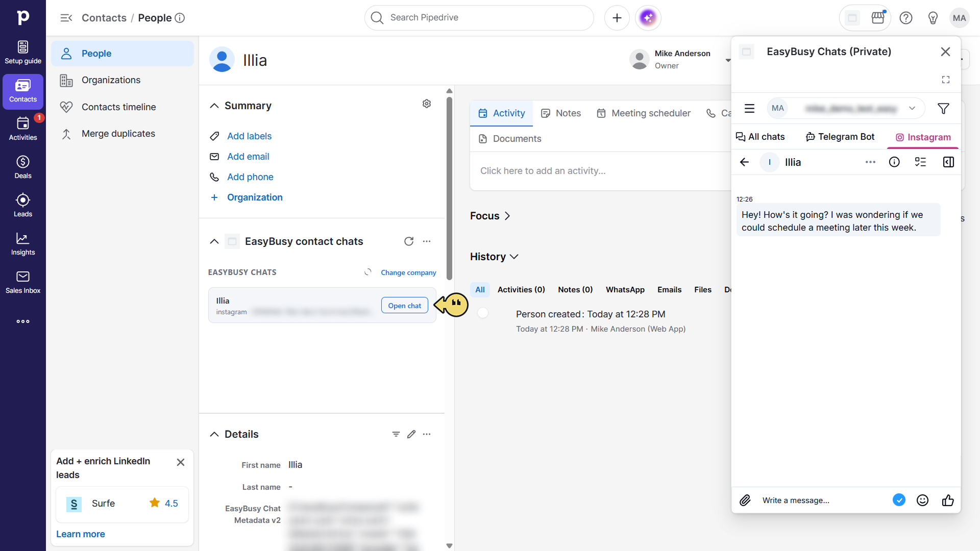This screenshot has width=980, height=551.
Task: Edit Details with the pencil icon
Action: point(411,434)
